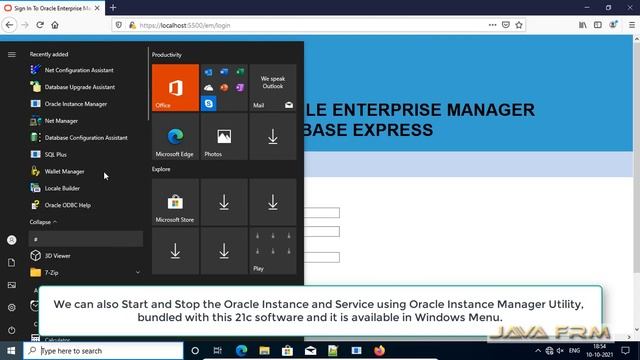Open Microsoft Store tile
Image resolution: width=640 pixels, height=360 pixels.
click(176, 202)
